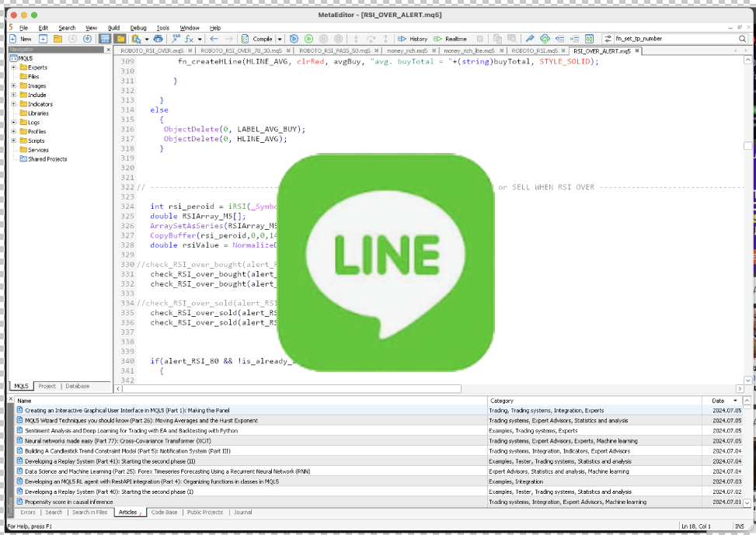Open the Help menu
The image size is (756, 535).
pyautogui.click(x=215, y=28)
